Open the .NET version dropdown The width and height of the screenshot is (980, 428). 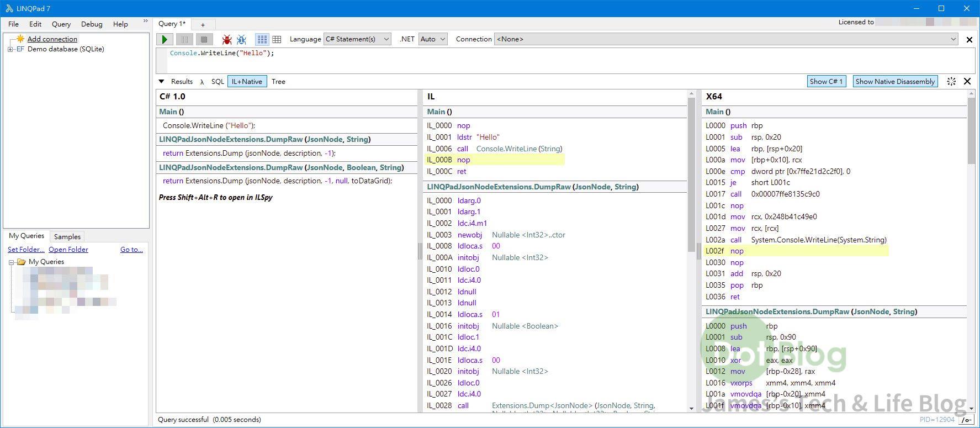click(432, 39)
